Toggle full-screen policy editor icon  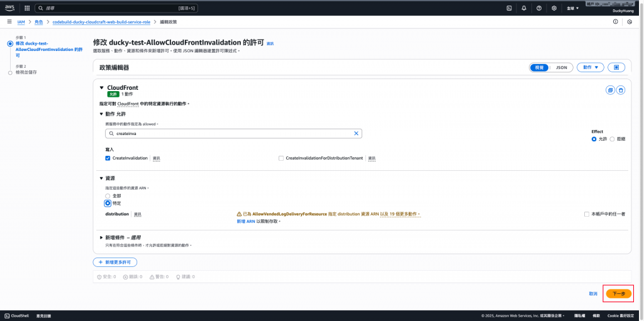[616, 67]
